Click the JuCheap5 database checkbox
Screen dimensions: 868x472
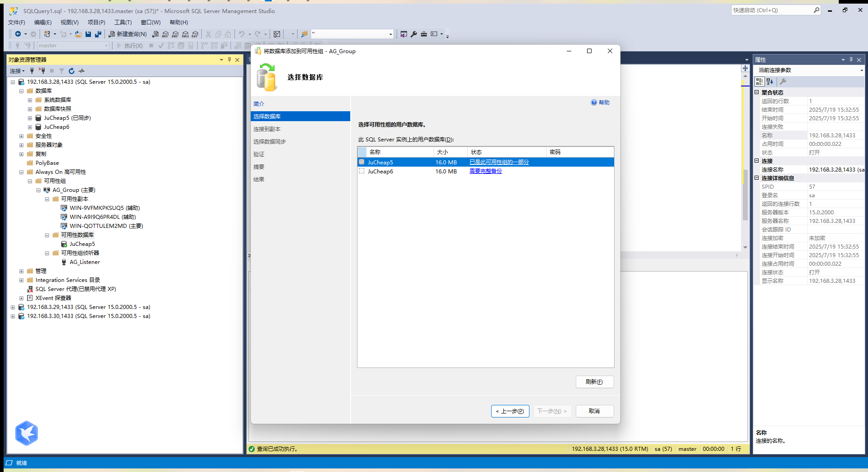(362, 162)
